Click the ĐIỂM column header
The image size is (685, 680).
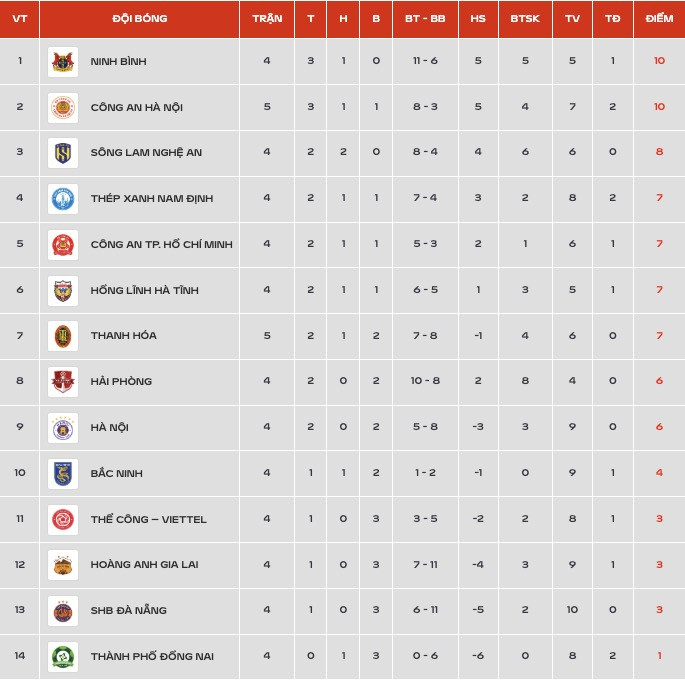click(x=659, y=19)
